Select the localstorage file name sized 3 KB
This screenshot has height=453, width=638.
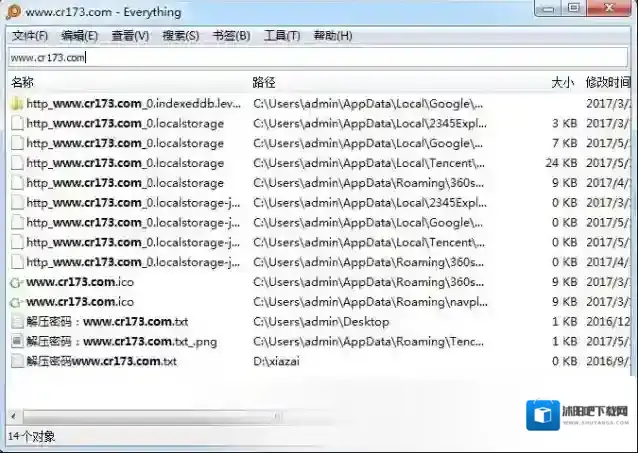tap(125, 123)
